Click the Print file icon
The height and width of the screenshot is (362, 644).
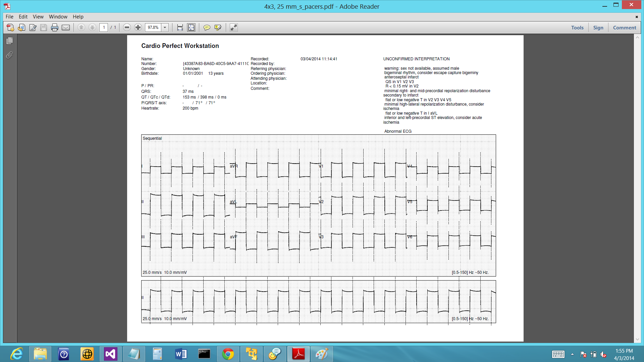[x=55, y=27]
